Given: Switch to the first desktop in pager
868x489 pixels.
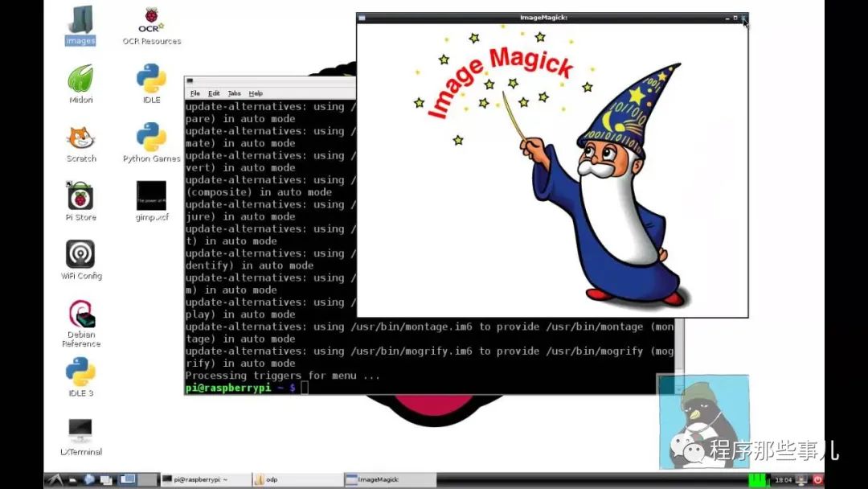Looking at the screenshot, I should [128, 479].
